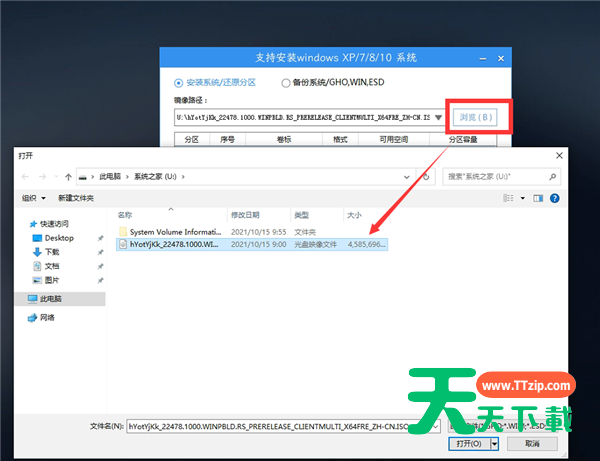Open Desktop in quick access
600x461 pixels.
pos(59,238)
